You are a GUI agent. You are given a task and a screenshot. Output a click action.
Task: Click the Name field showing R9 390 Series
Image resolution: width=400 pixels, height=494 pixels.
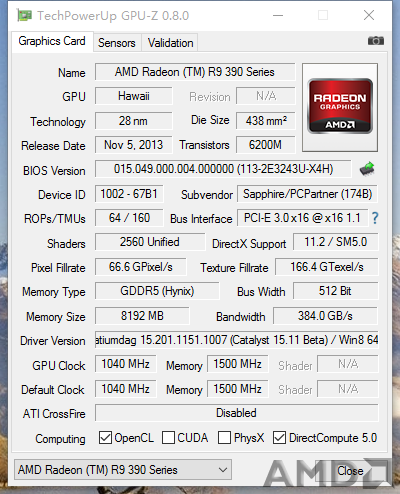pyautogui.click(x=195, y=72)
